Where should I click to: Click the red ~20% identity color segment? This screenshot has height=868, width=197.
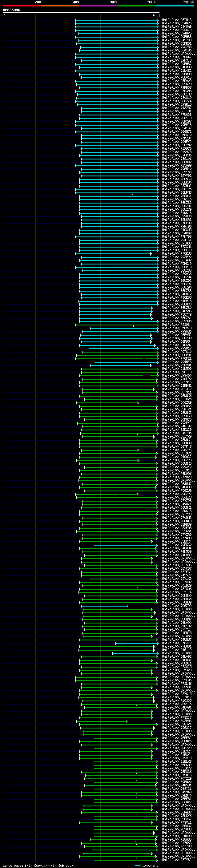click(22, 6)
